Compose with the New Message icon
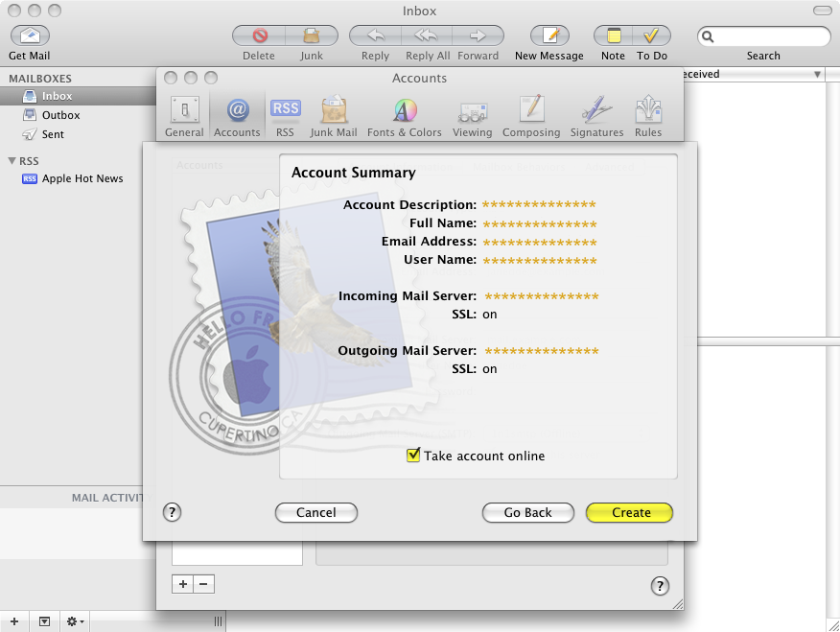Viewport: 840px width, 632px height. (x=549, y=35)
